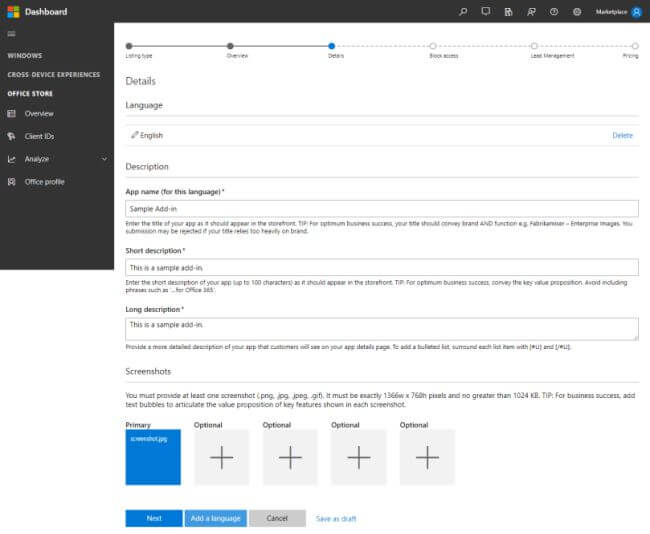
Task: Click the Cancel button
Action: click(x=277, y=518)
